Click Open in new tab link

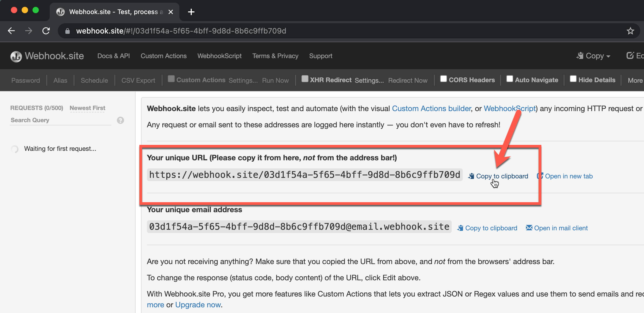pos(569,176)
